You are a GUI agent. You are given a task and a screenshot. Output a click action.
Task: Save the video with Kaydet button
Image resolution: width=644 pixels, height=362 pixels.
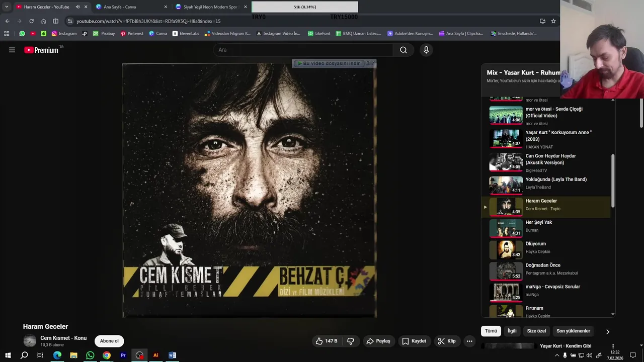tap(414, 341)
